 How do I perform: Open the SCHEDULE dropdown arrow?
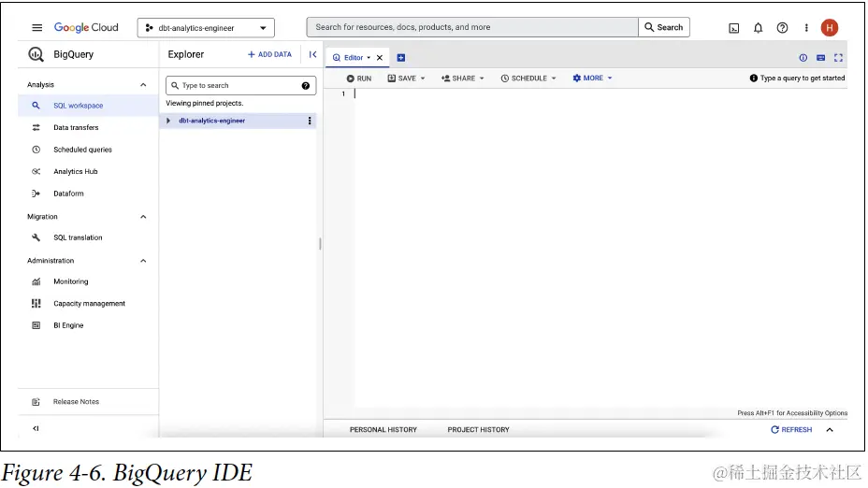[x=554, y=79]
